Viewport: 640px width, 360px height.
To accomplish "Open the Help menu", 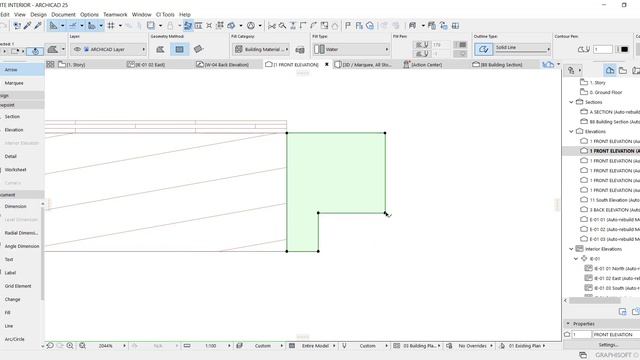I will (x=185, y=14).
